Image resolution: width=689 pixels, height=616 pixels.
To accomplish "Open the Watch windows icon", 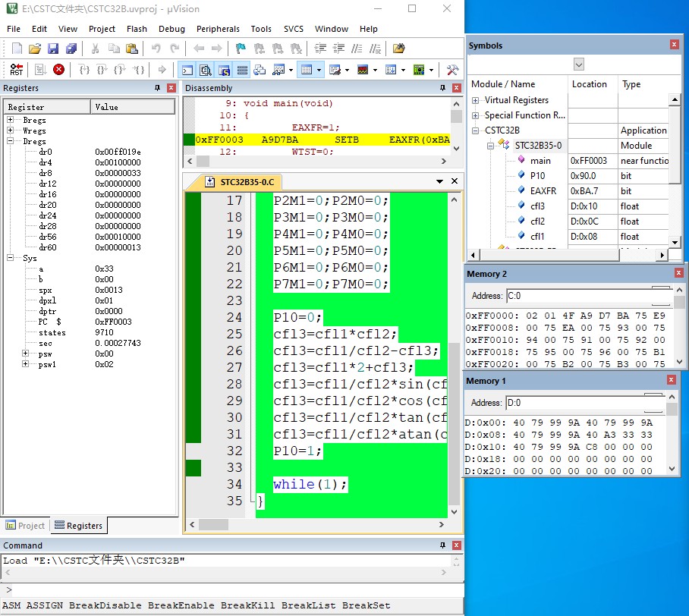I will (278, 70).
